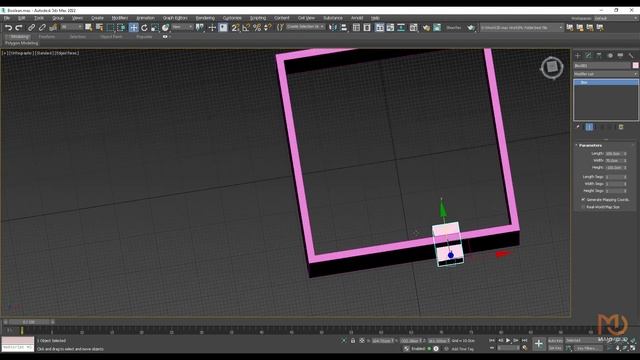Toggle the Select and Manipulate icon
Viewport: 640px width, 360px height.
point(212,28)
